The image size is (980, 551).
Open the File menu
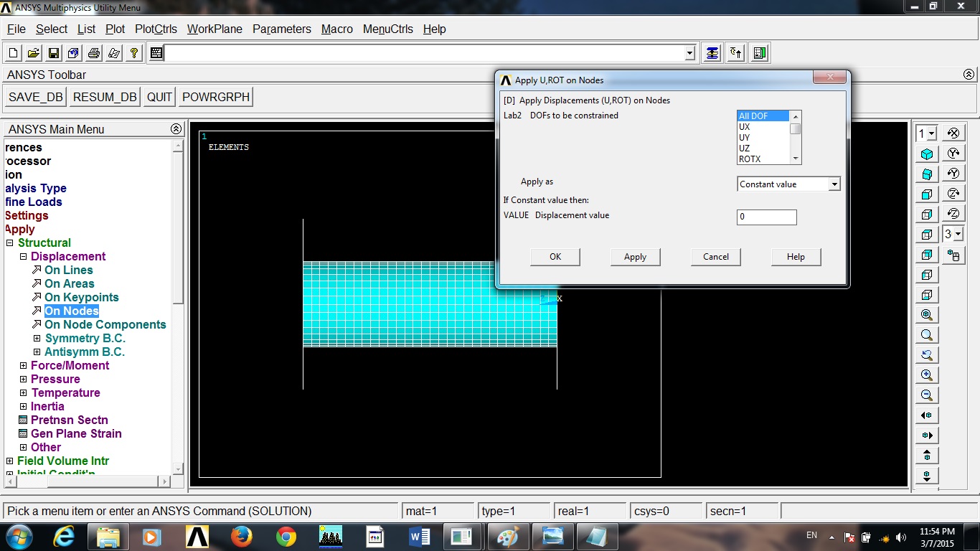click(x=17, y=29)
